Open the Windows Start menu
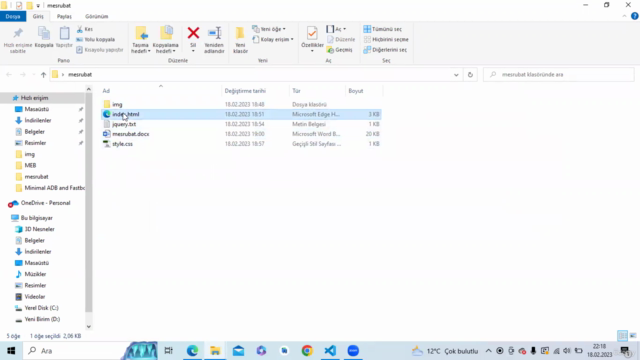 tap(11, 351)
